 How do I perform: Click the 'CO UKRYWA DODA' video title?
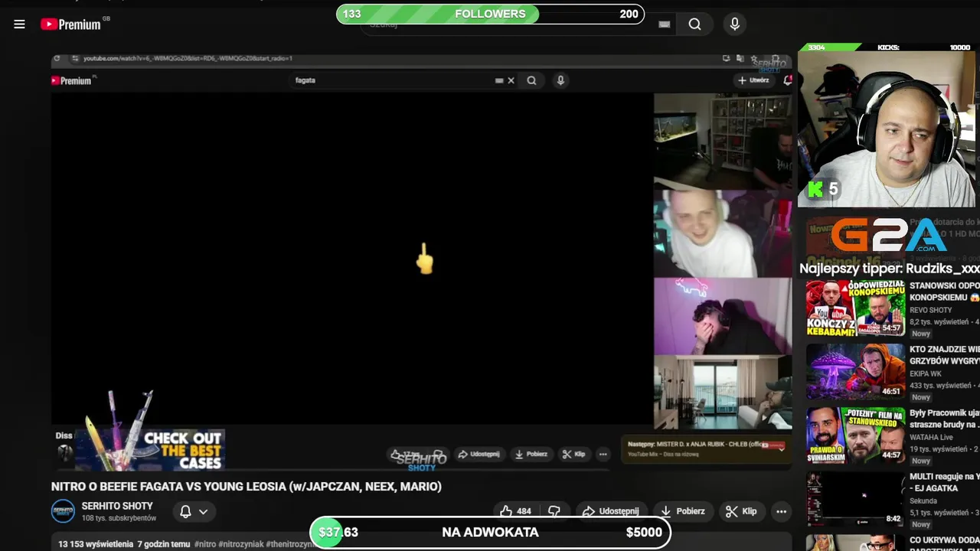click(945, 545)
